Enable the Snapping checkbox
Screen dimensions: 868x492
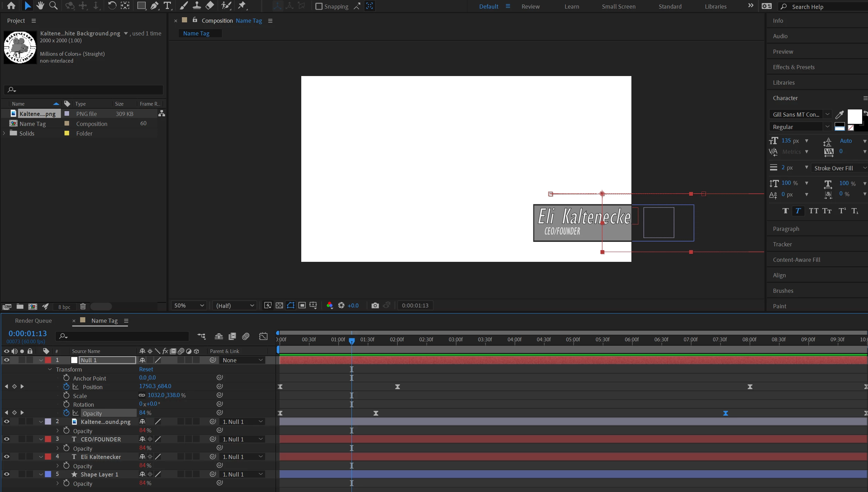click(x=319, y=7)
